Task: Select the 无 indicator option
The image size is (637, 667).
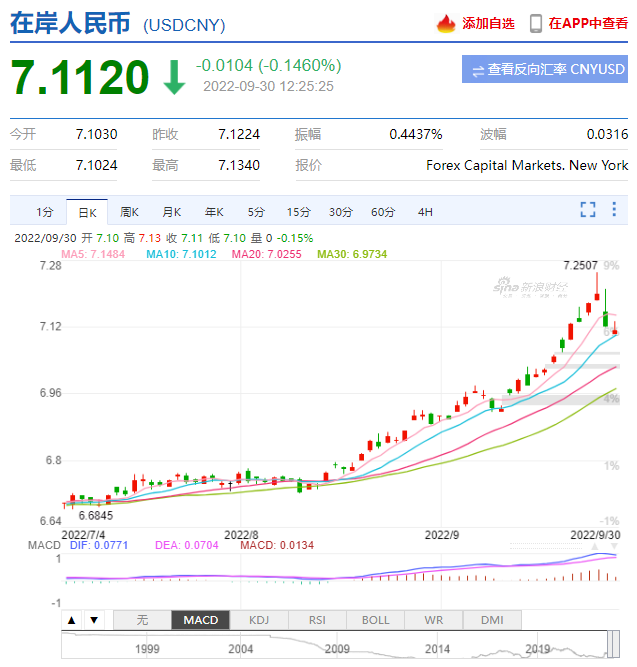Action: (x=142, y=620)
